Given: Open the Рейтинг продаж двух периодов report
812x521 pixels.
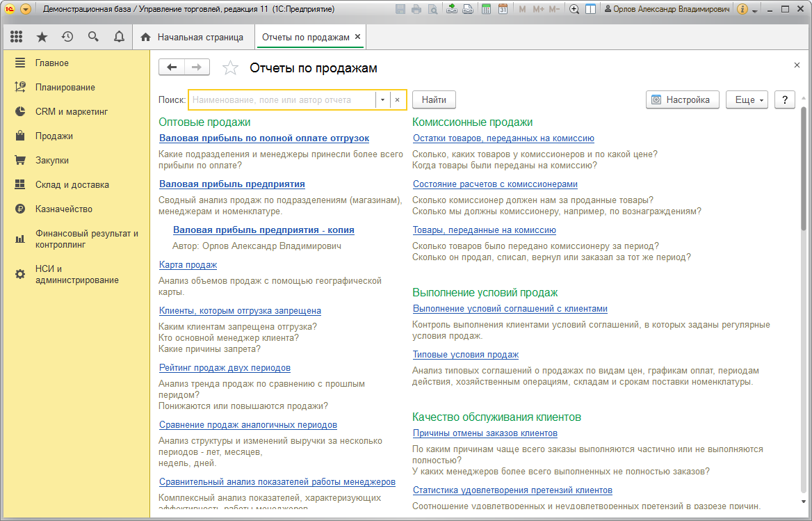Looking at the screenshot, I should point(225,368).
